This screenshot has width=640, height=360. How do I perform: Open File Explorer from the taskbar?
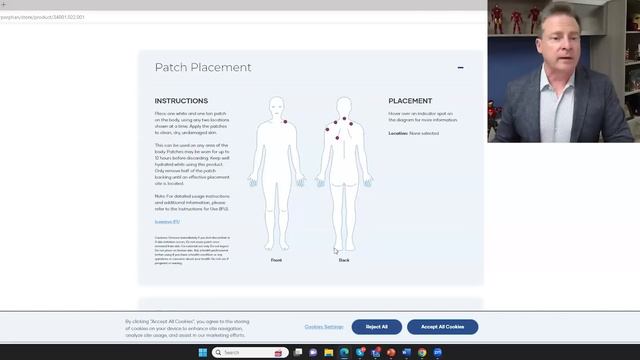pos(329,352)
